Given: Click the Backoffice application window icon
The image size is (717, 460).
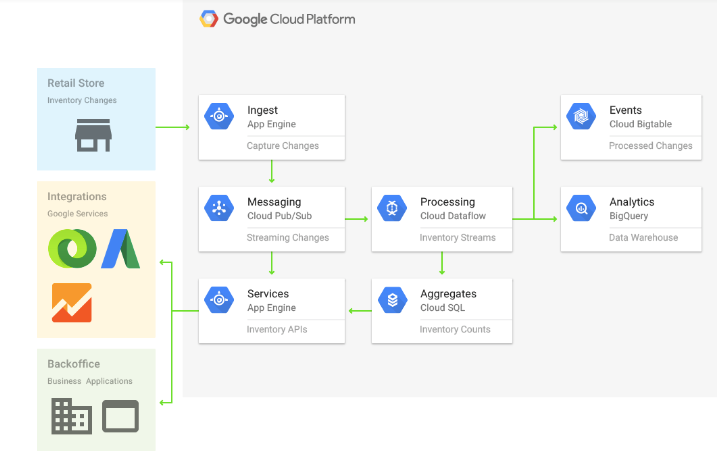Looking at the screenshot, I should (x=120, y=416).
